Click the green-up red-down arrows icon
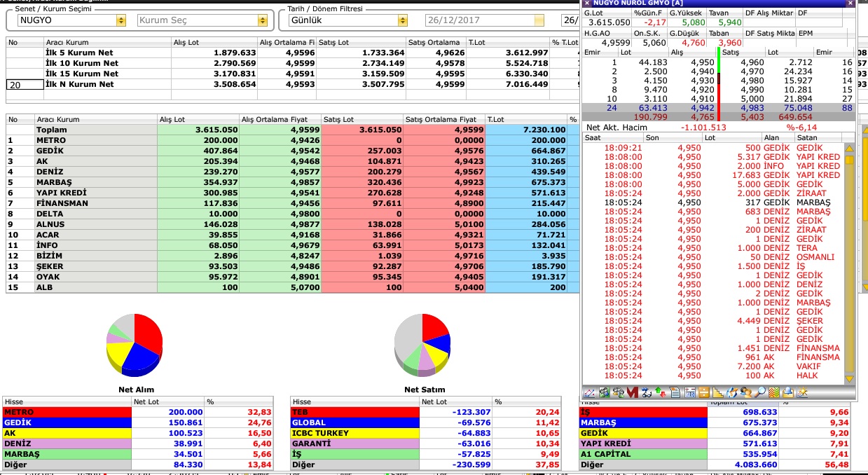This screenshot has width=868, height=475. pos(661,392)
